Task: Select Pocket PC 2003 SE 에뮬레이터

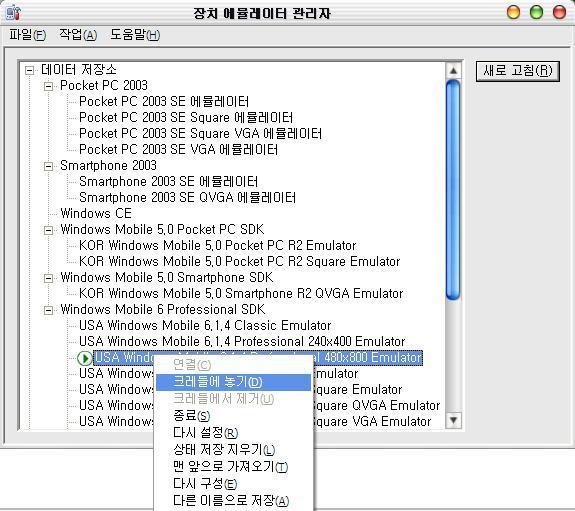Action: click(x=164, y=102)
